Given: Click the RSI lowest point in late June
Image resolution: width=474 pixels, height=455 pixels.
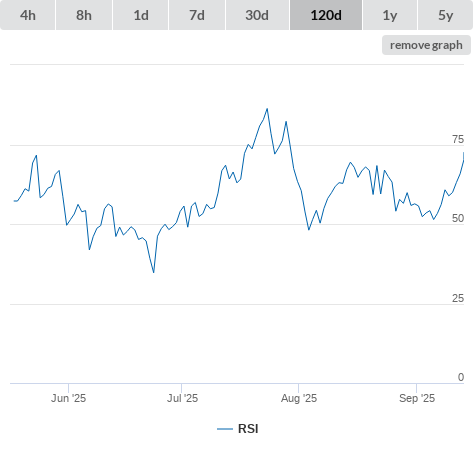Looking at the screenshot, I should point(154,273).
